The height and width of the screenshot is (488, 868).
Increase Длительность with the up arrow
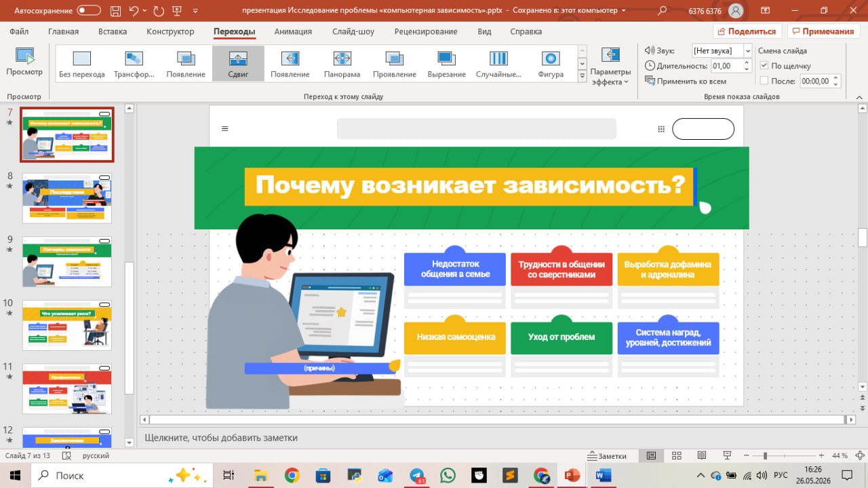point(747,62)
